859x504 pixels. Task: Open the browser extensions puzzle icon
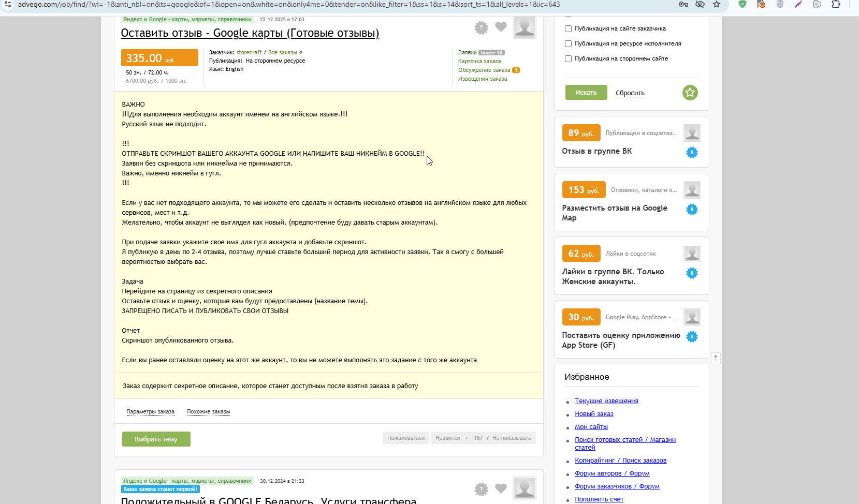tap(836, 4)
